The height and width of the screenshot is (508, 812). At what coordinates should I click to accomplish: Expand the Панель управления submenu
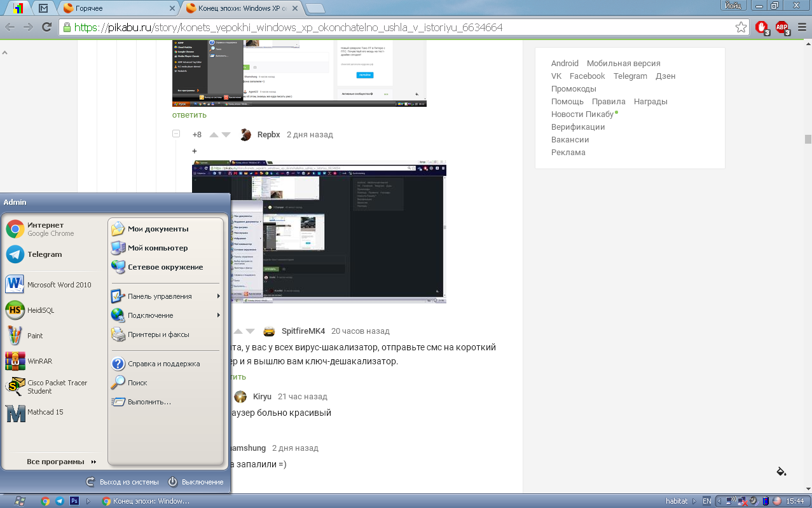(x=165, y=296)
